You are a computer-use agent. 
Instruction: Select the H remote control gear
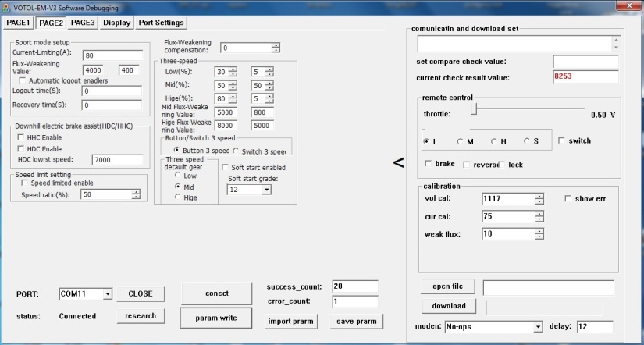[494, 141]
